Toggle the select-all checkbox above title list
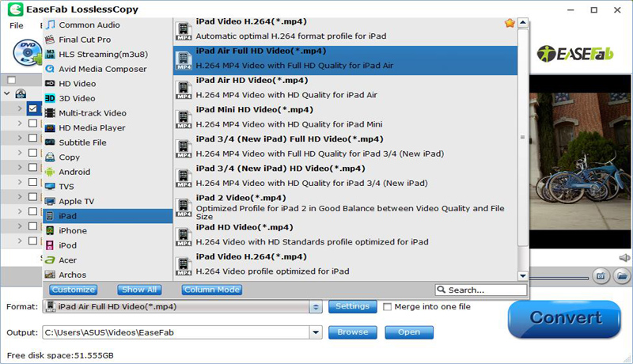 (x=12, y=80)
